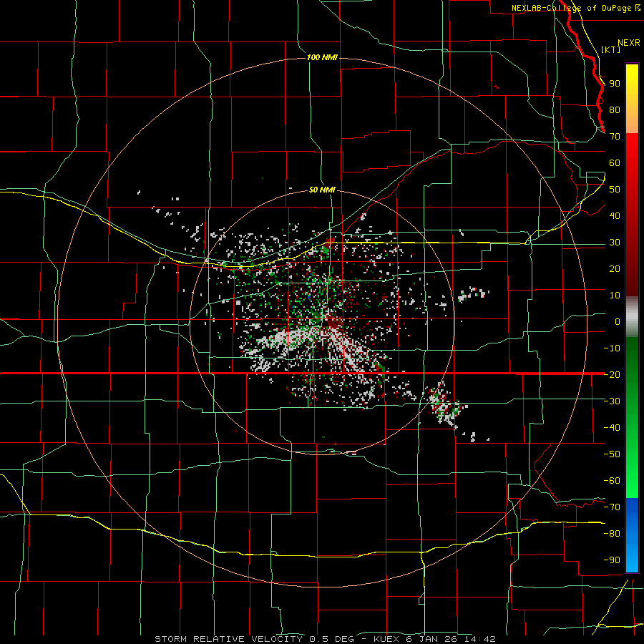Click the "50 NMI" range ring label
Viewport: 644px width, 644px height.
click(322, 190)
